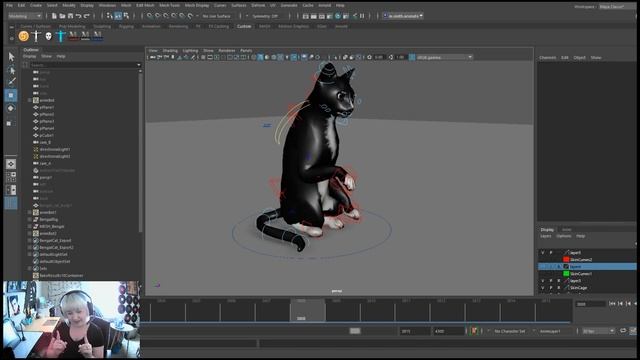Click the Save Scene icon
Viewport: 640px width, 360px height.
pos(70,16)
